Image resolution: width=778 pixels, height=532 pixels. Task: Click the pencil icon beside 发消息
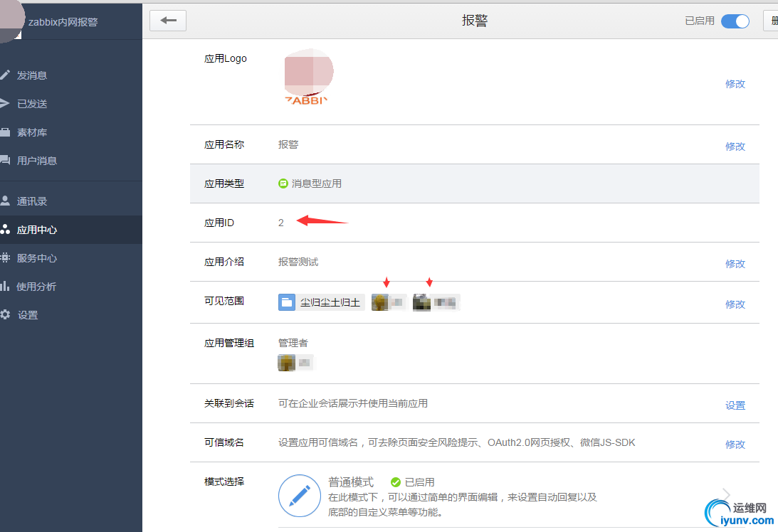click(x=5, y=75)
